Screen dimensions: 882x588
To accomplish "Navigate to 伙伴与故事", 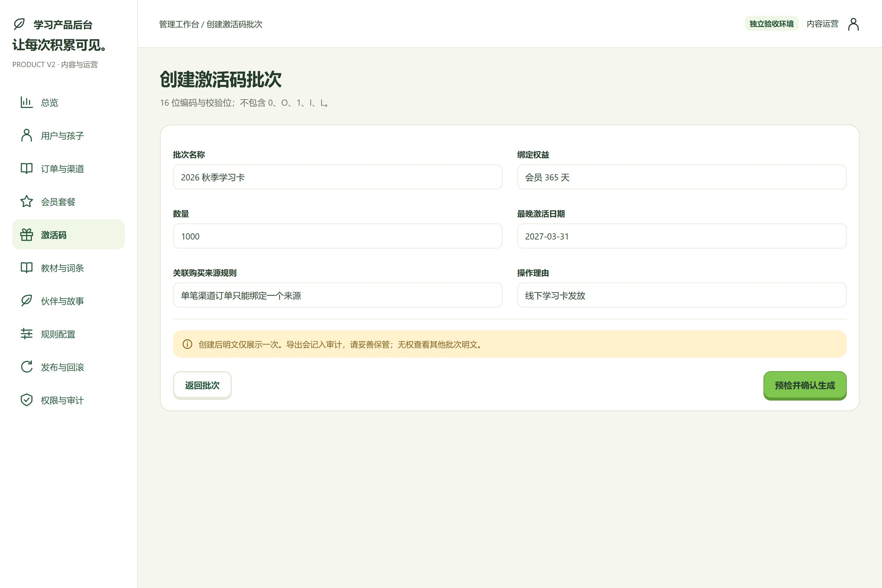I will coord(69,301).
